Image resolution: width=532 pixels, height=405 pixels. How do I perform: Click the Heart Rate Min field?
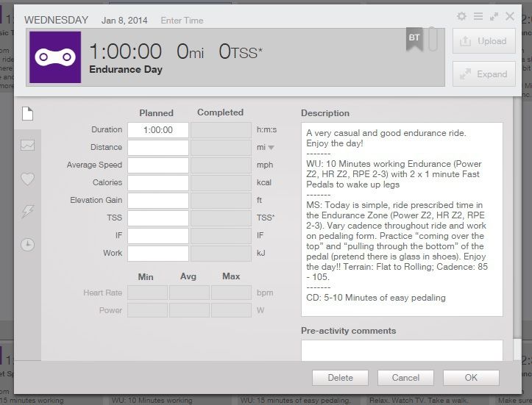(x=148, y=293)
